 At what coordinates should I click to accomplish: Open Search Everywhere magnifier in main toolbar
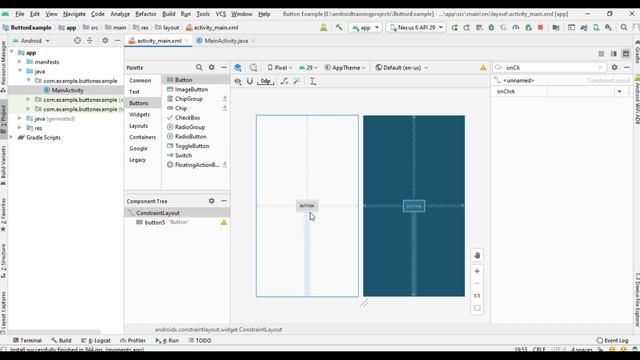tap(624, 27)
